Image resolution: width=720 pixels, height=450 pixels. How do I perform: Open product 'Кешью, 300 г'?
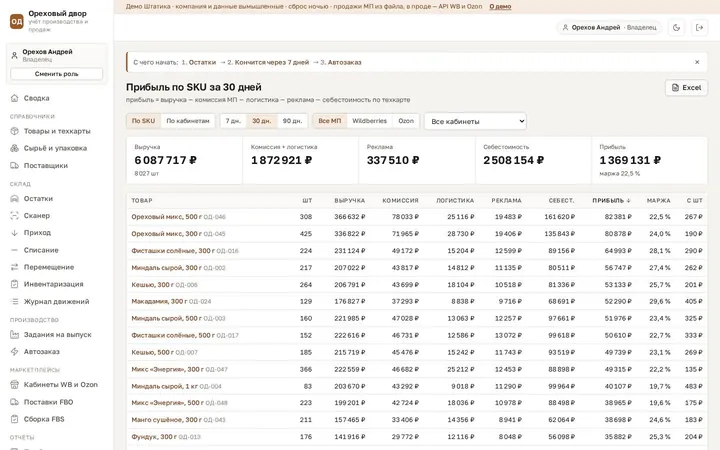click(x=152, y=285)
